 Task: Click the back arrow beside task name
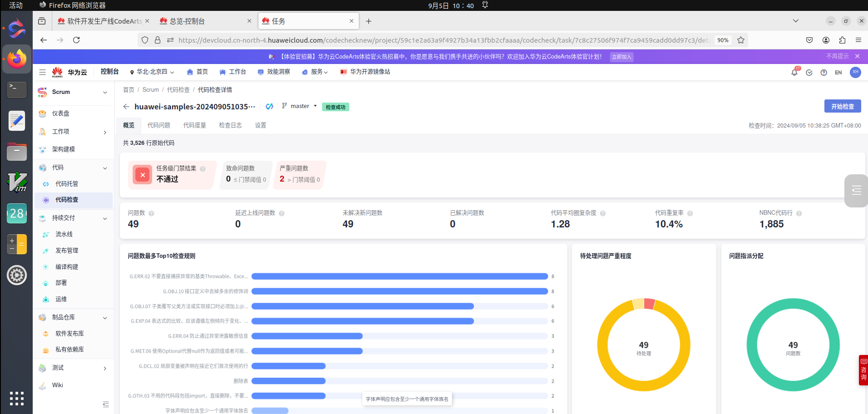pos(126,107)
